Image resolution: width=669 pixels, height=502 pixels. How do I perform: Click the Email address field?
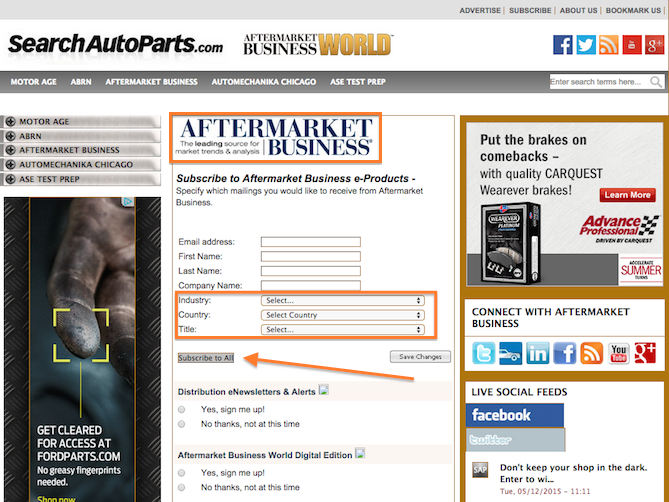311,242
